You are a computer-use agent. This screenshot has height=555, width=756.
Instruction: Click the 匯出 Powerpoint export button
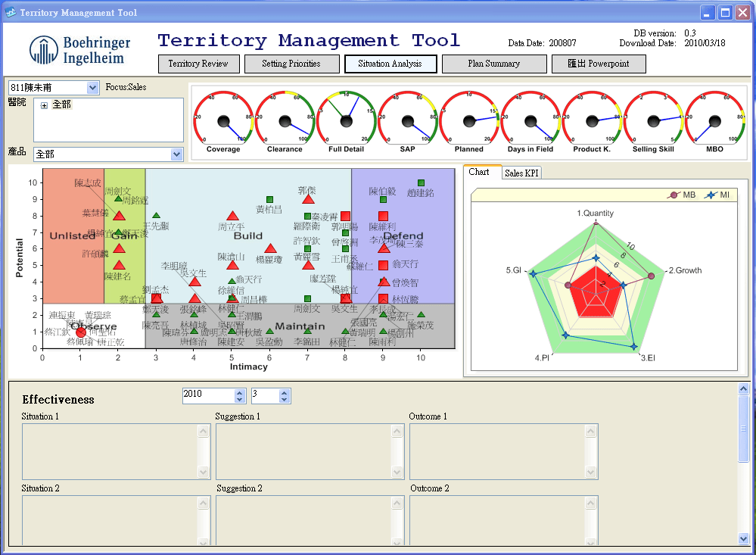tap(599, 64)
